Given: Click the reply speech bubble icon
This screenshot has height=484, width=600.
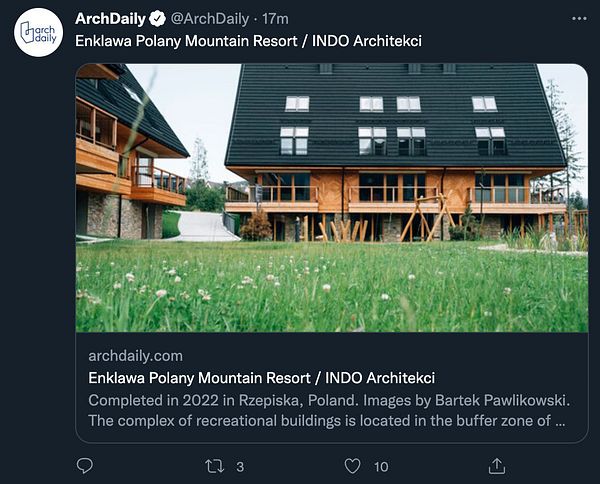Looking at the screenshot, I should tap(85, 466).
